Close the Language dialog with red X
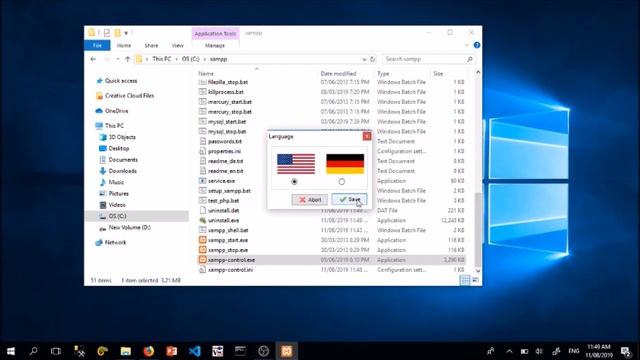Image resolution: width=640 pixels, height=360 pixels. (x=367, y=136)
